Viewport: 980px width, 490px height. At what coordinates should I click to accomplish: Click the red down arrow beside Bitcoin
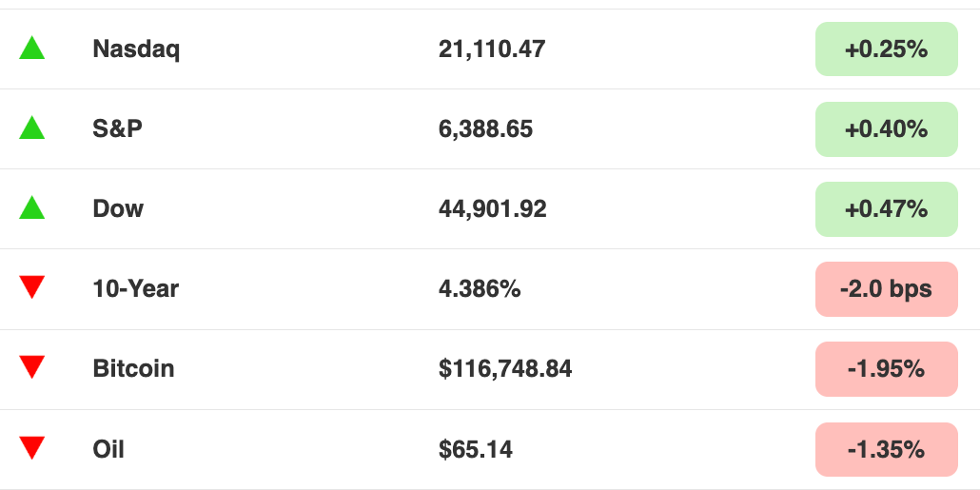pos(32,367)
